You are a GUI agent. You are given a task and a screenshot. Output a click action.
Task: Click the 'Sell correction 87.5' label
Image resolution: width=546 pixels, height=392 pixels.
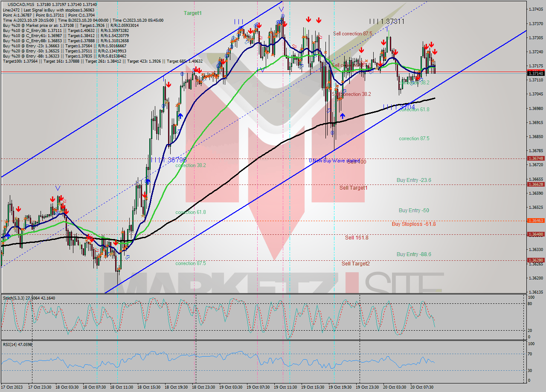[x=353, y=34]
